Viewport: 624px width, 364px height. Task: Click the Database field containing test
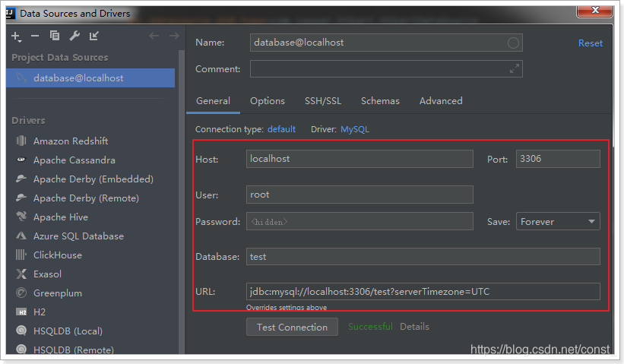click(x=423, y=257)
